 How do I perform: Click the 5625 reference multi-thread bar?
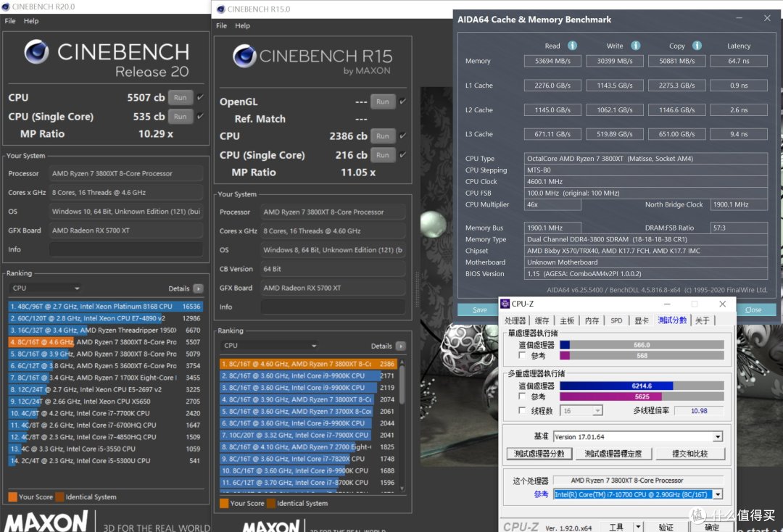point(642,396)
